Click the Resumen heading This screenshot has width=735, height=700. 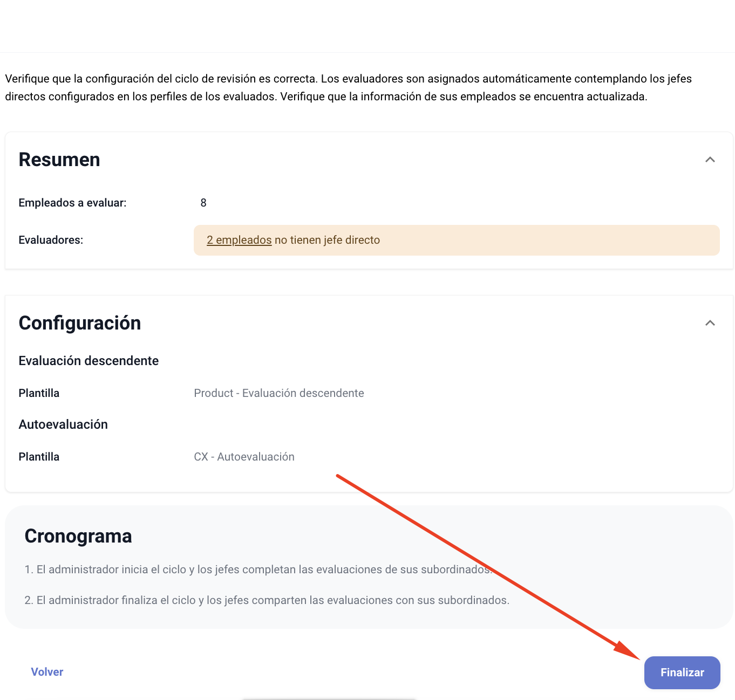59,160
